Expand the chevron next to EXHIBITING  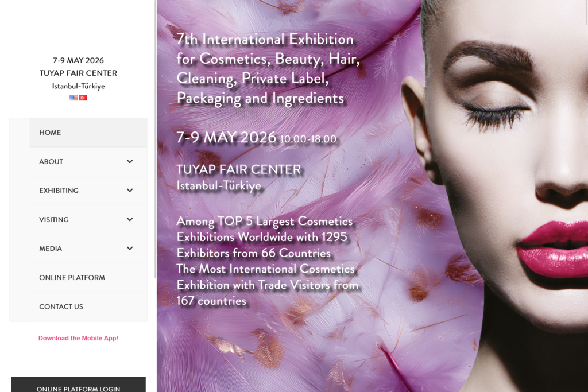click(x=130, y=191)
